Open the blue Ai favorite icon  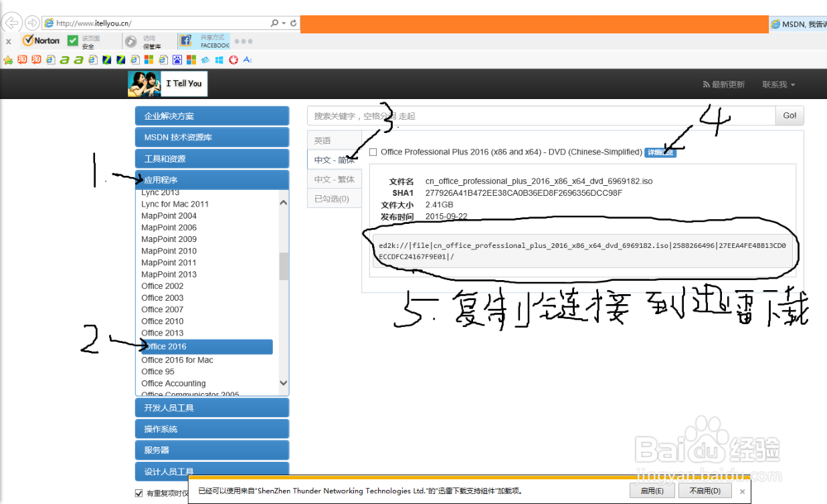[x=247, y=59]
